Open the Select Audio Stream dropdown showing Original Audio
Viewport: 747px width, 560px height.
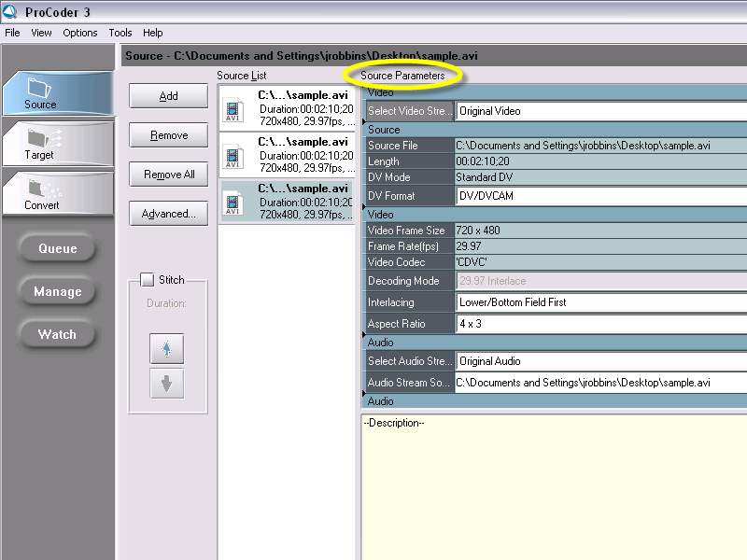(x=601, y=361)
